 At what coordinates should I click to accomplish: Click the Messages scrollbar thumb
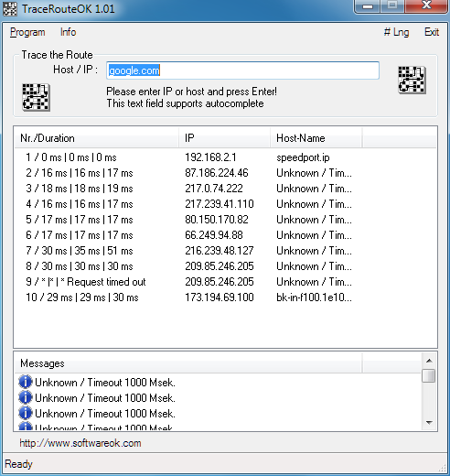(x=429, y=375)
